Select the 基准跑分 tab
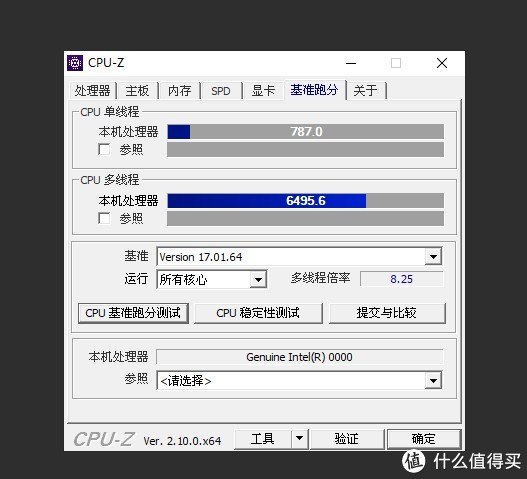This screenshot has height=479, width=527. 315,90
